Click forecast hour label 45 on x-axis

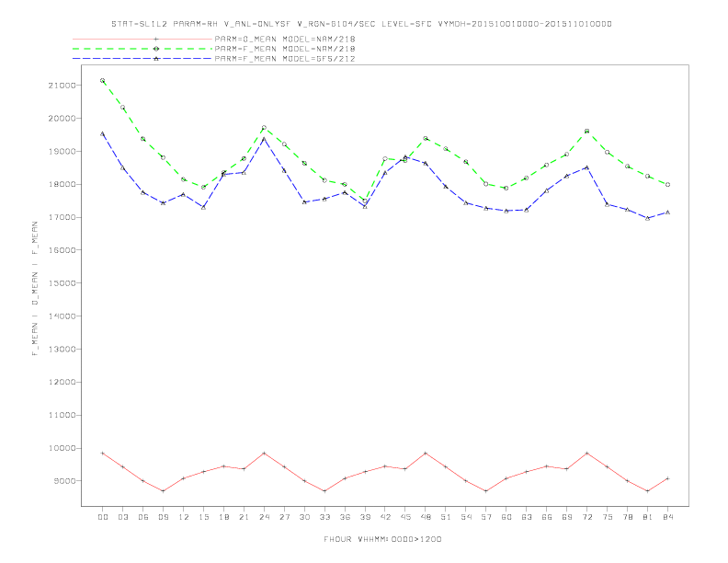tap(405, 517)
